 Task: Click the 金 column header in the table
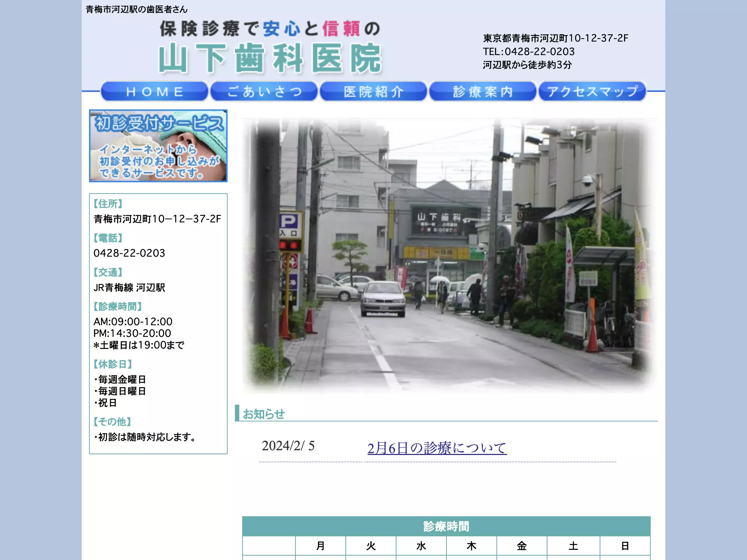(522, 546)
